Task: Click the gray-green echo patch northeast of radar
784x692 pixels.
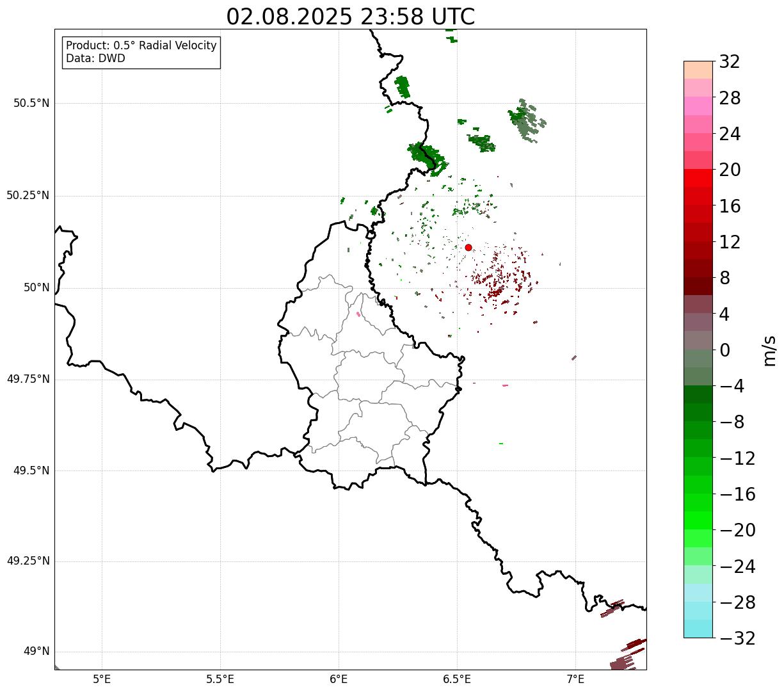Action: pyautogui.click(x=527, y=120)
